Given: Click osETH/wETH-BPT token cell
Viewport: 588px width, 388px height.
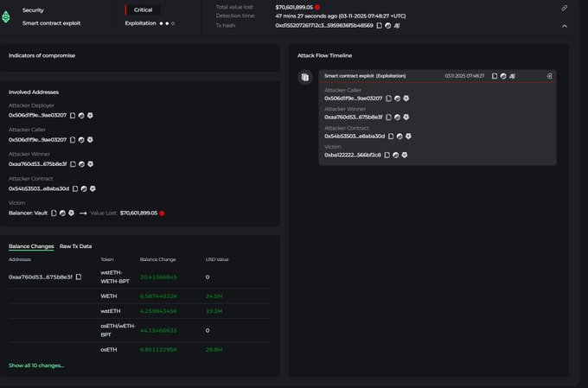Looking at the screenshot, I should click(x=118, y=330).
